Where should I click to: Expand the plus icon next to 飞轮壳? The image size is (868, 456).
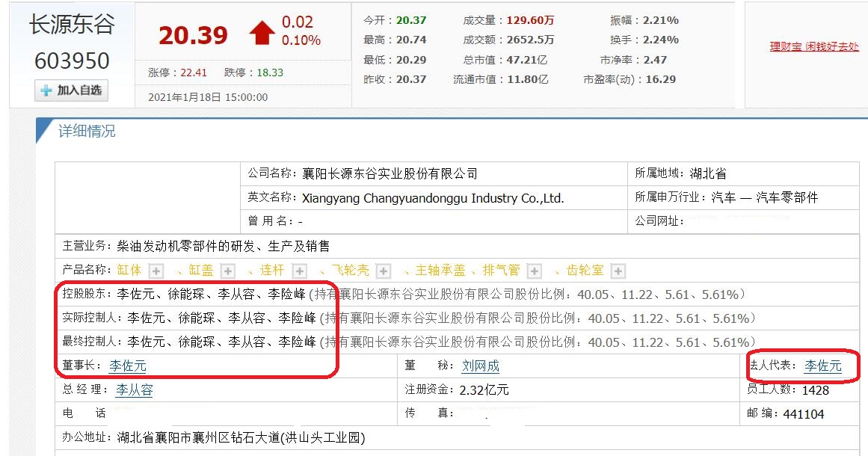tap(383, 271)
